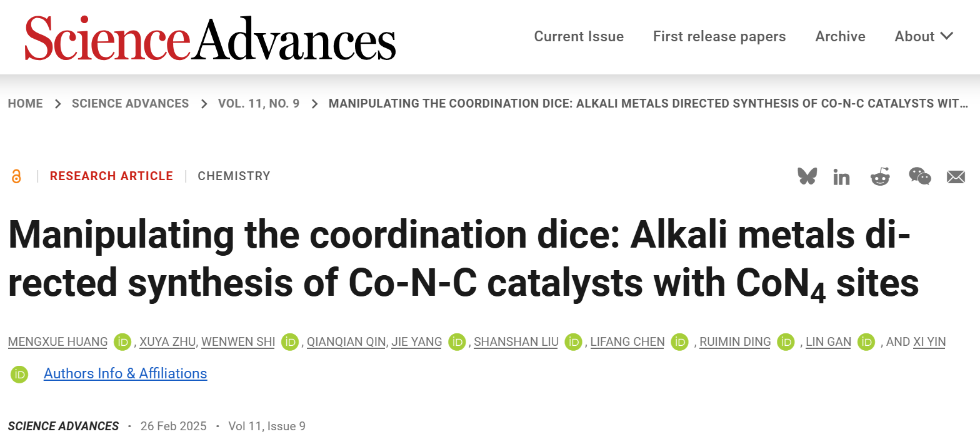Share article via LinkedIn icon
The width and height of the screenshot is (980, 434).
tap(841, 177)
